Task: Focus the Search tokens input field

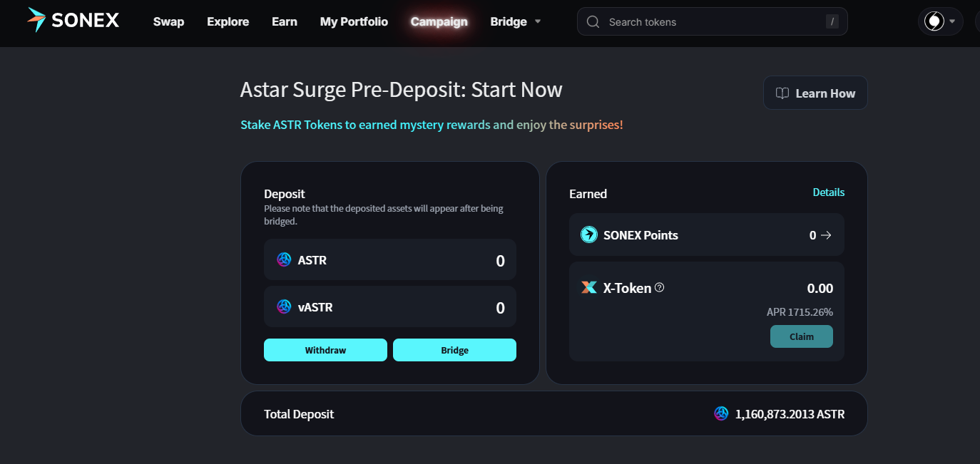Action: pos(712,21)
